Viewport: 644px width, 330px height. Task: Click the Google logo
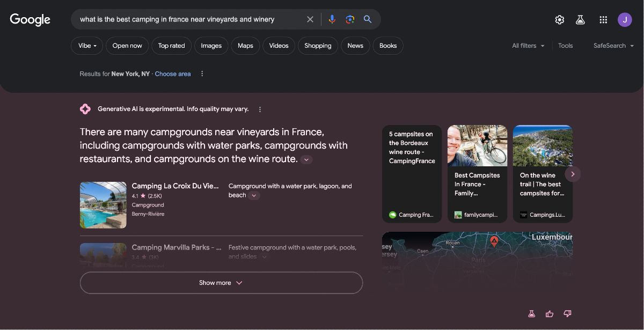[x=30, y=20]
